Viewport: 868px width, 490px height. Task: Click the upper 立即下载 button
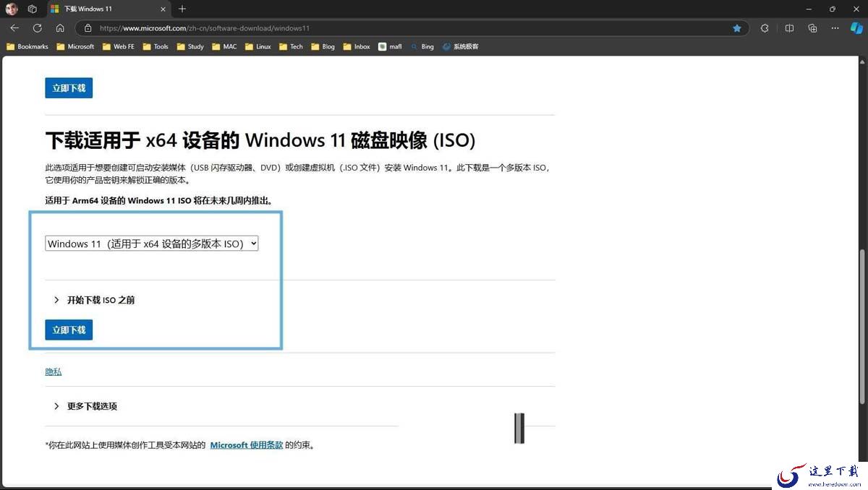(x=69, y=88)
